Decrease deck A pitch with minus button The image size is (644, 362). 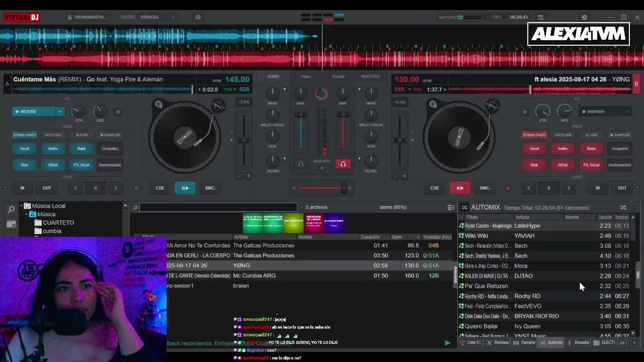point(239,176)
